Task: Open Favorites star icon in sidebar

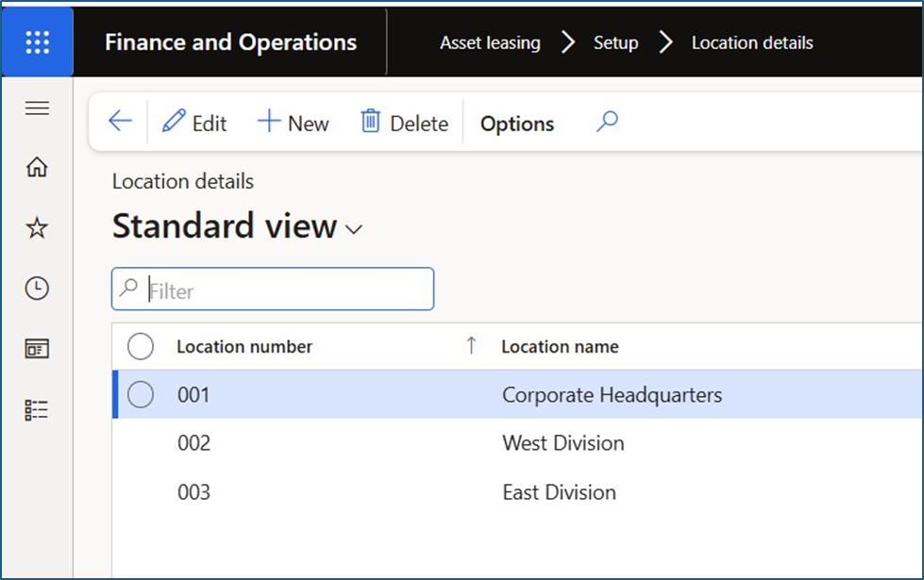Action: 37,228
